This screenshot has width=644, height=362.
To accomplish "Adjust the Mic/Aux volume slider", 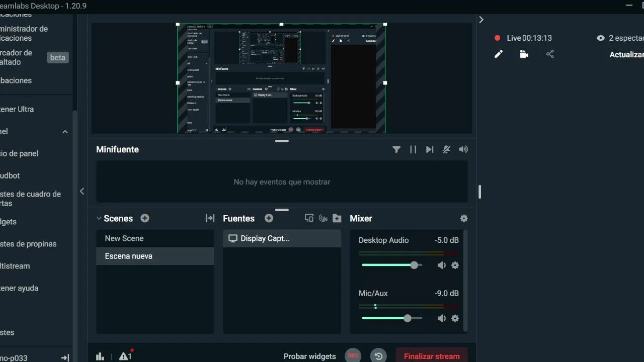I will [x=392, y=318].
